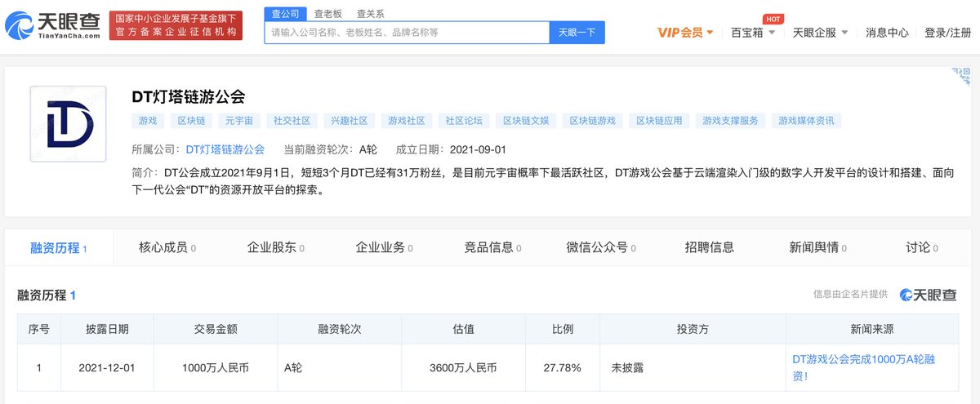Switch to the 讨论 tab
The width and height of the screenshot is (980, 404).
(922, 247)
